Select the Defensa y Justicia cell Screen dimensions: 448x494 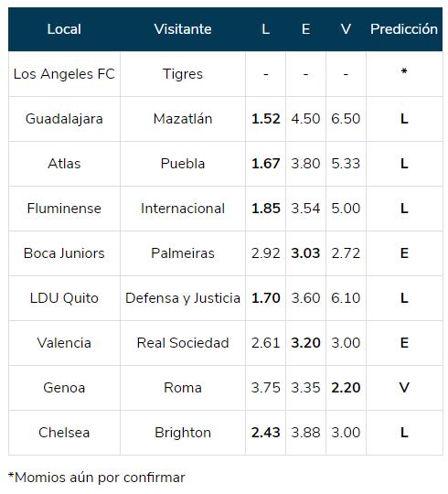click(183, 298)
